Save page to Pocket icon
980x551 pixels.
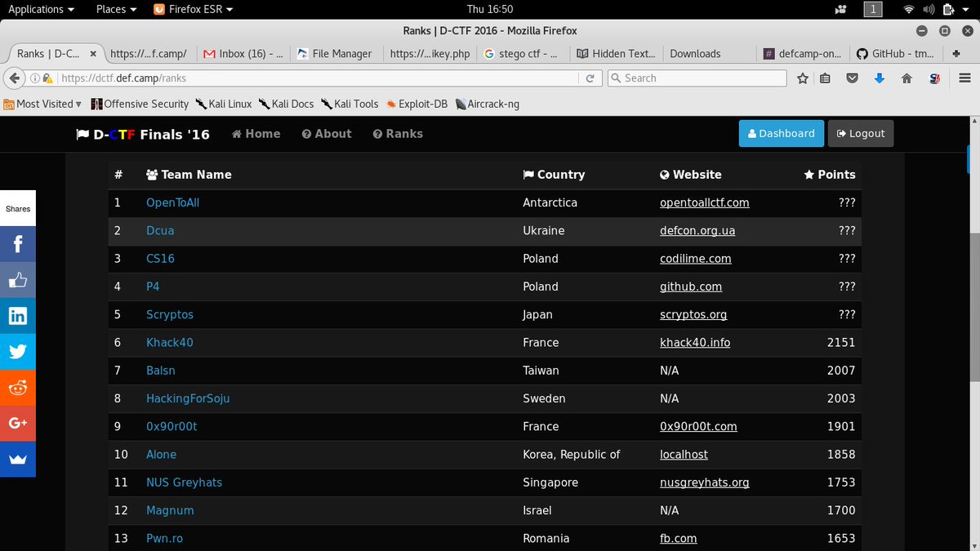pos(852,78)
